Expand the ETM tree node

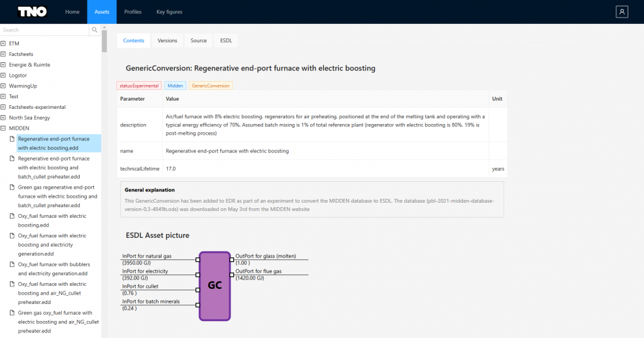[x=3, y=43]
